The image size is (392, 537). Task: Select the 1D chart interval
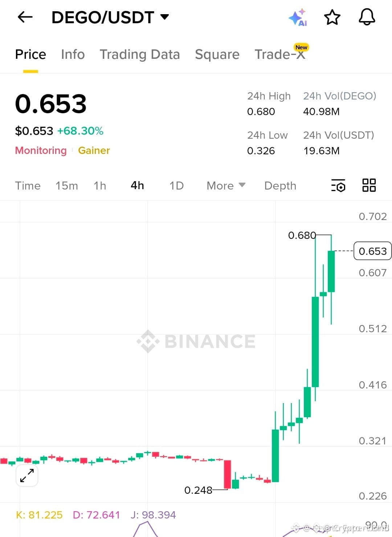(176, 186)
